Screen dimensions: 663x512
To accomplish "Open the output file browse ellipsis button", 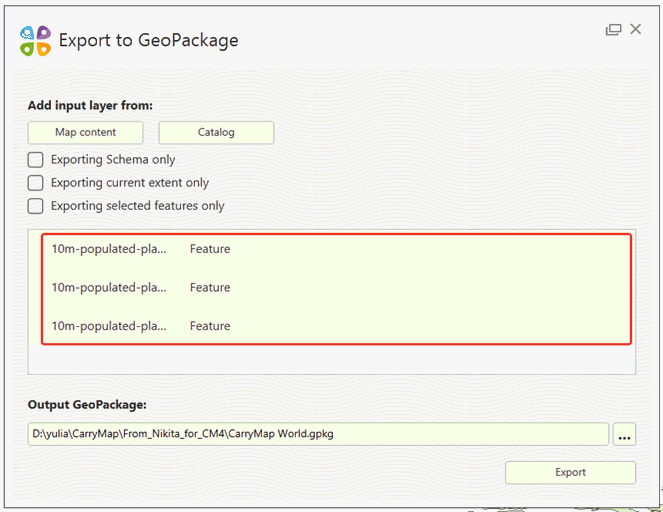I will tap(624, 434).
